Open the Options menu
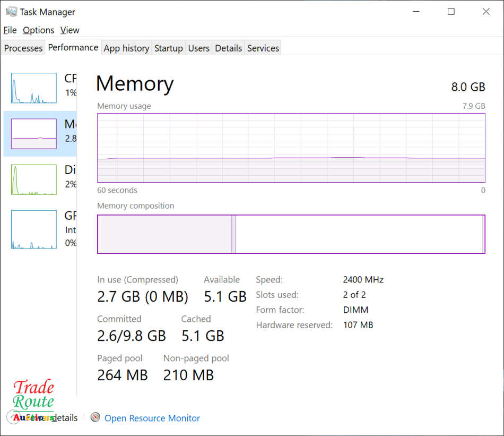 (x=38, y=30)
